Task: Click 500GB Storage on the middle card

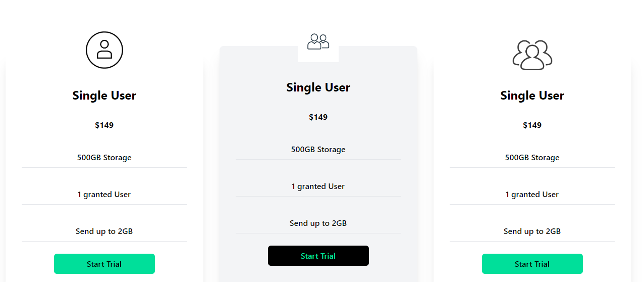Action: (318, 150)
